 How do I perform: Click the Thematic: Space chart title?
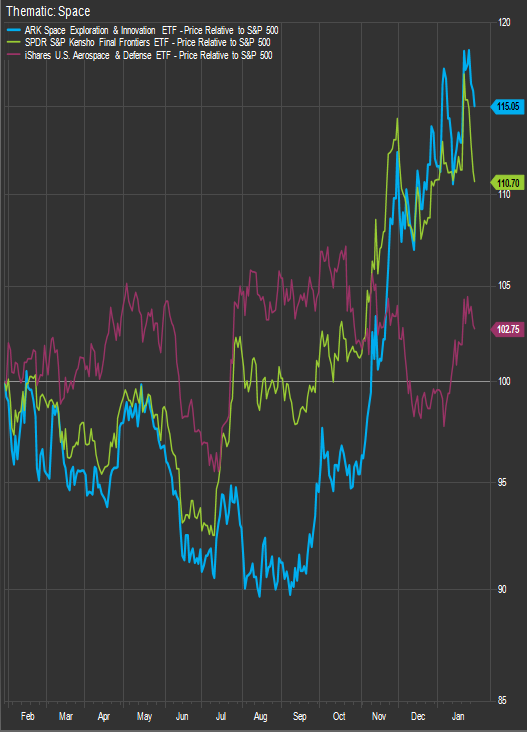coord(48,11)
